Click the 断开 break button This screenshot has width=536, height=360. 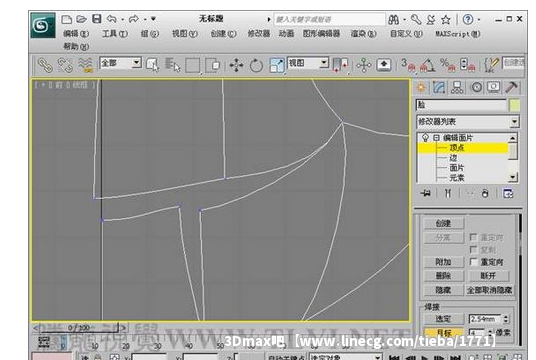coord(488,276)
